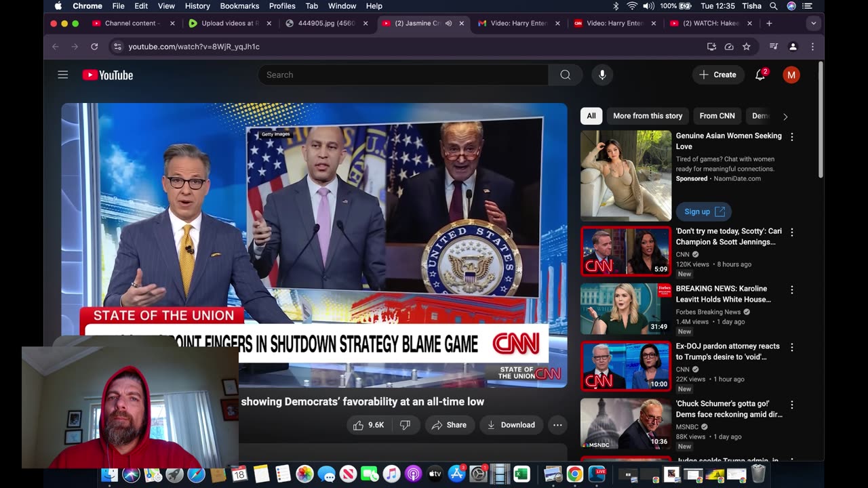
Task: Open options for 'Don't try me today, Scotty' video
Action: (x=791, y=232)
